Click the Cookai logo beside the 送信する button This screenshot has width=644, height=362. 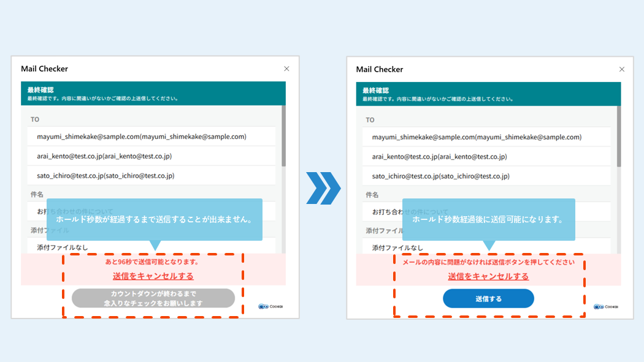click(606, 306)
